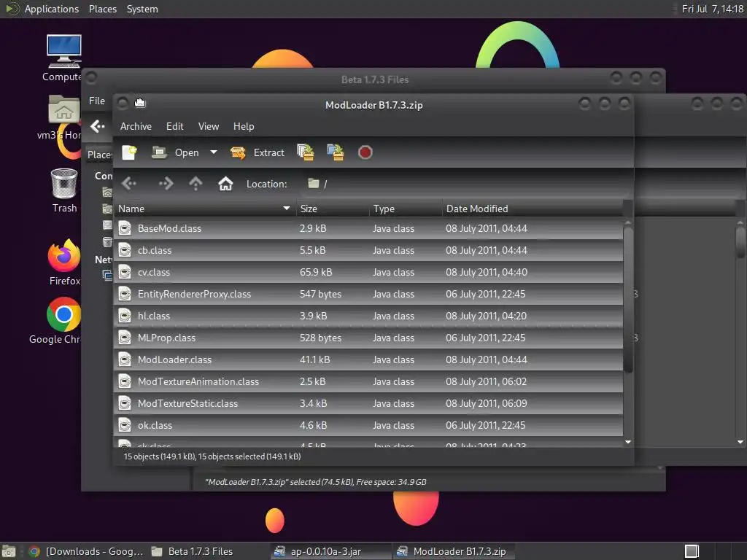Click the Add Files toolbar icon
Viewport: 747px width, 560px height.
point(306,152)
